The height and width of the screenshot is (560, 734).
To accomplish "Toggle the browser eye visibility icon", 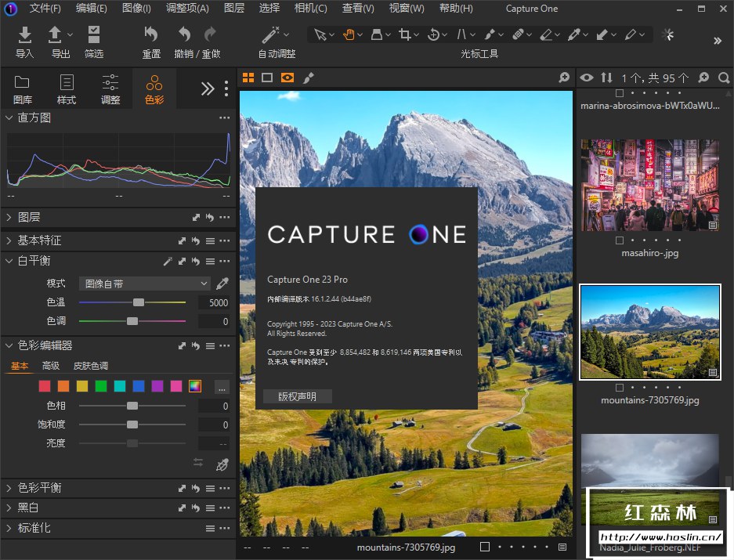I will click(586, 78).
